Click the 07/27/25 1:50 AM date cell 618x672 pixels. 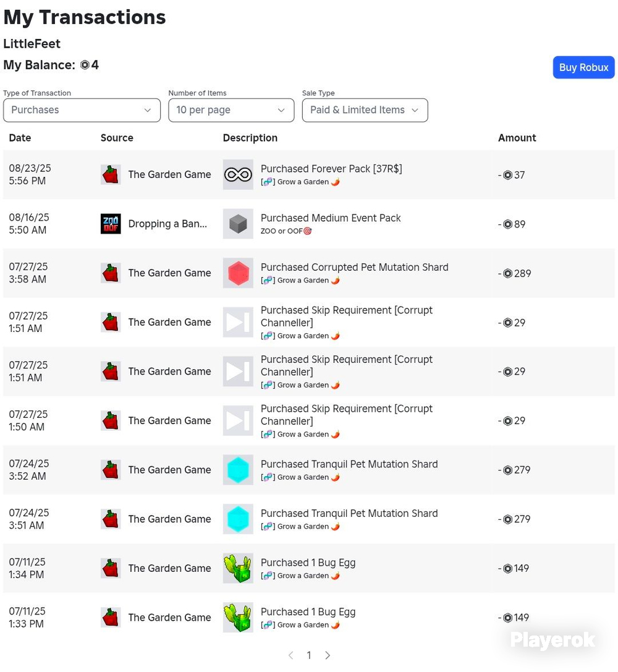point(28,420)
